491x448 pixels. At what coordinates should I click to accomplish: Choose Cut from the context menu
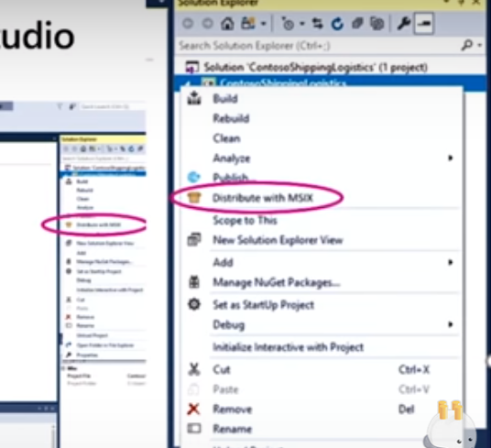[222, 370]
